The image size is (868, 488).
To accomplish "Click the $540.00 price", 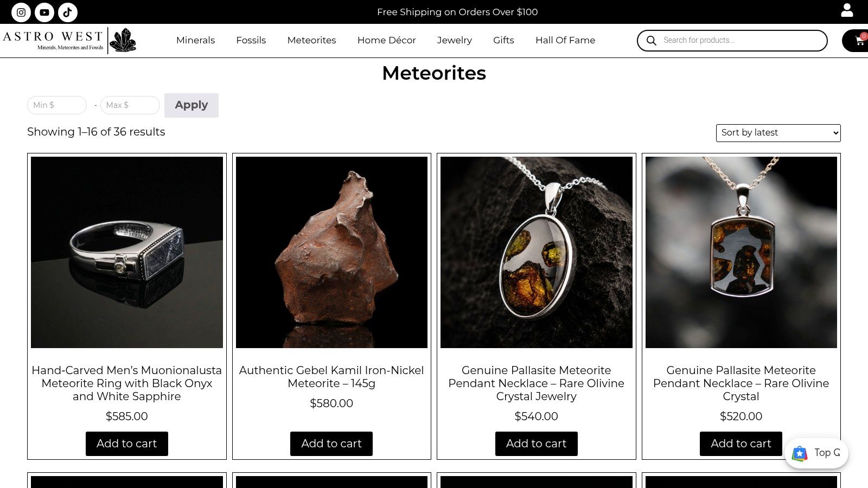I will click(x=537, y=416).
